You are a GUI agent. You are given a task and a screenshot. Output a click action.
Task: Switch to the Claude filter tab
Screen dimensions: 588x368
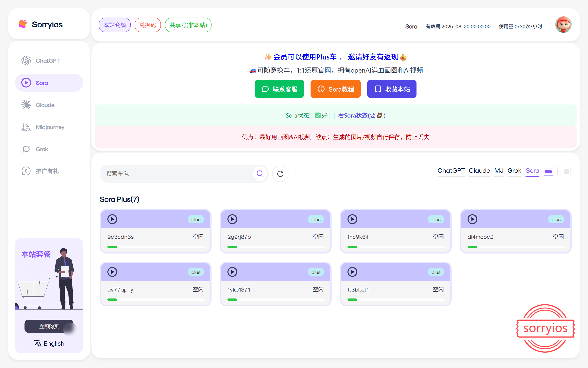pyautogui.click(x=479, y=171)
